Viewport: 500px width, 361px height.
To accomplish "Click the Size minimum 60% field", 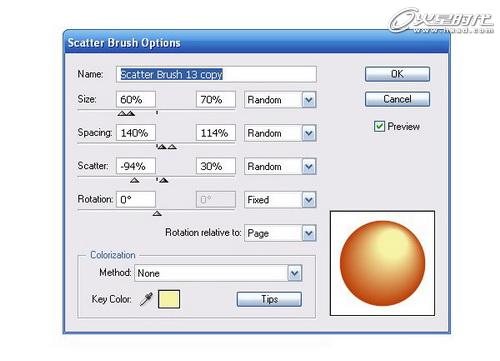I will [136, 99].
